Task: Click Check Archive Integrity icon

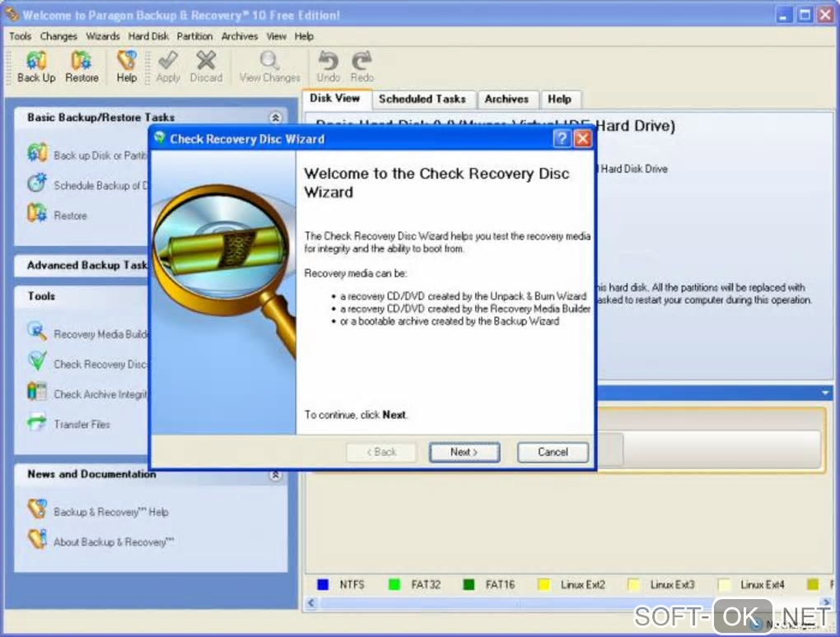Action: [37, 391]
